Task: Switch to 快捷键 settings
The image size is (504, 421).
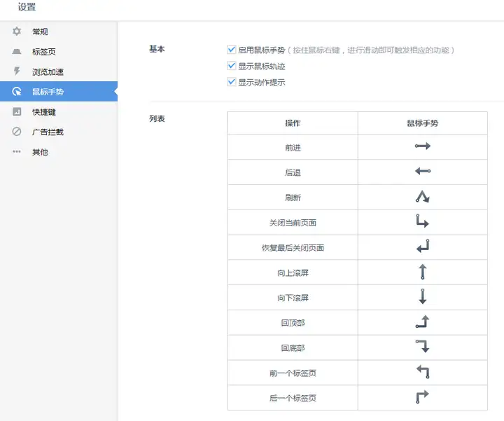Action: (x=59, y=111)
